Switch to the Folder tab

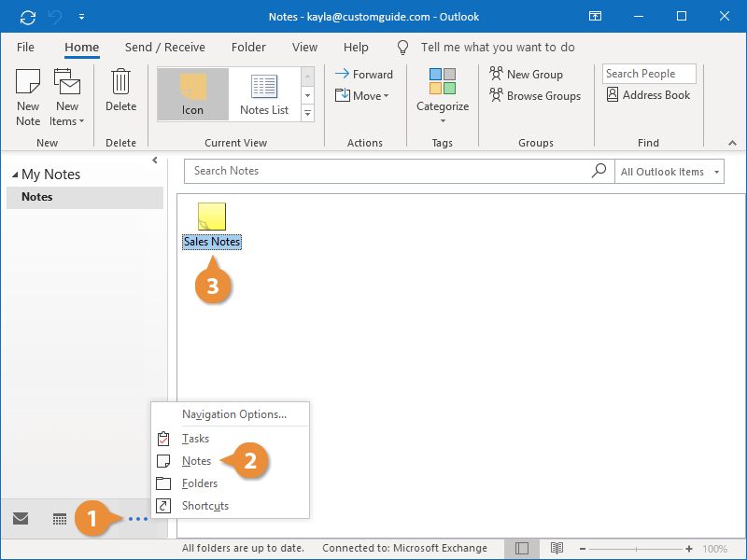click(x=248, y=48)
